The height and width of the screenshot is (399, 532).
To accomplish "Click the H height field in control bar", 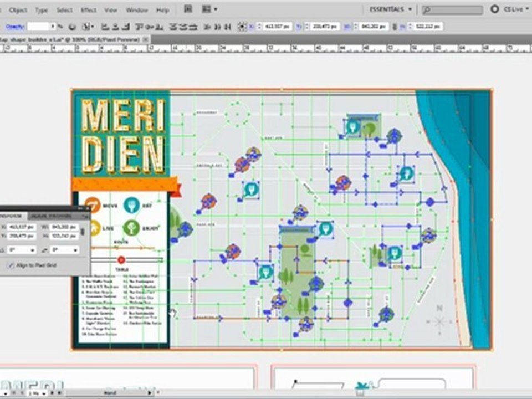I will tap(427, 27).
